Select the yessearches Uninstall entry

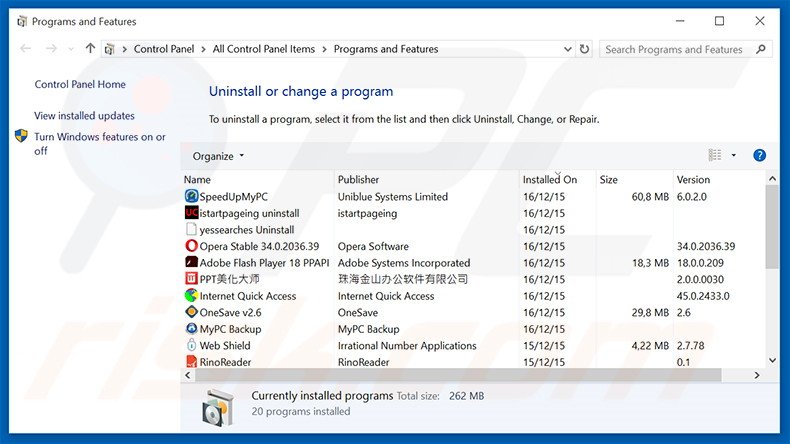click(246, 230)
